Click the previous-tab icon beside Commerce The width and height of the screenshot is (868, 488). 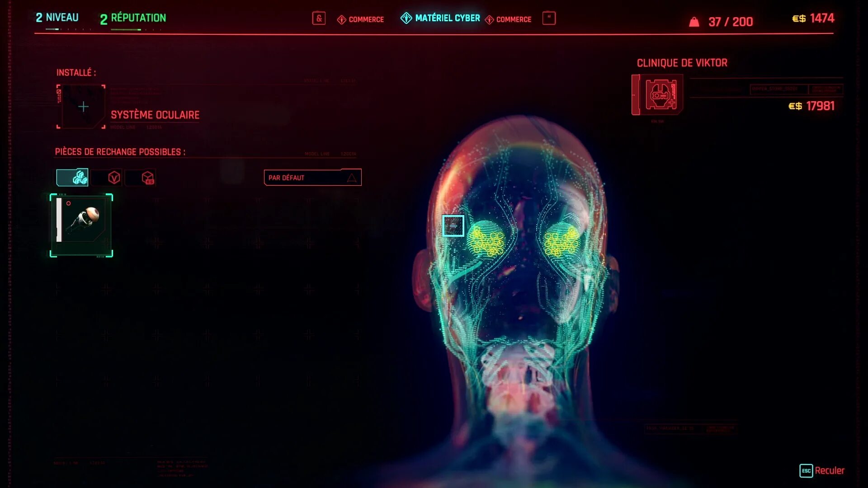coord(319,19)
